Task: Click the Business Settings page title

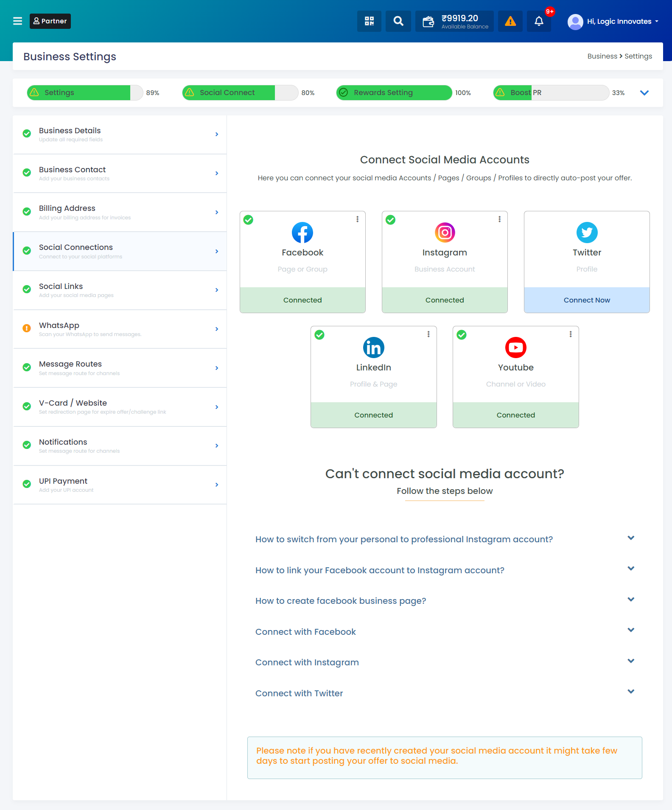Action: (x=70, y=56)
